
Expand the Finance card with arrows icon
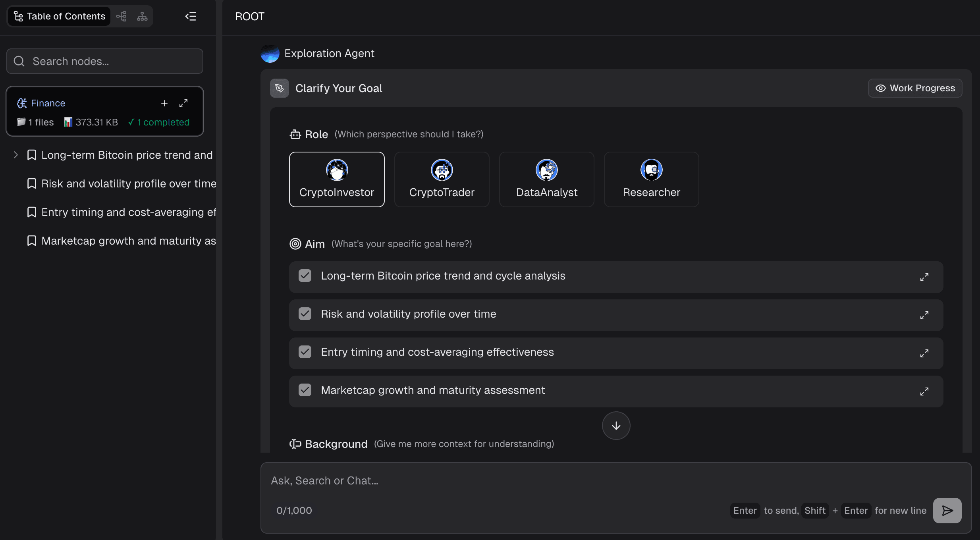tap(183, 103)
